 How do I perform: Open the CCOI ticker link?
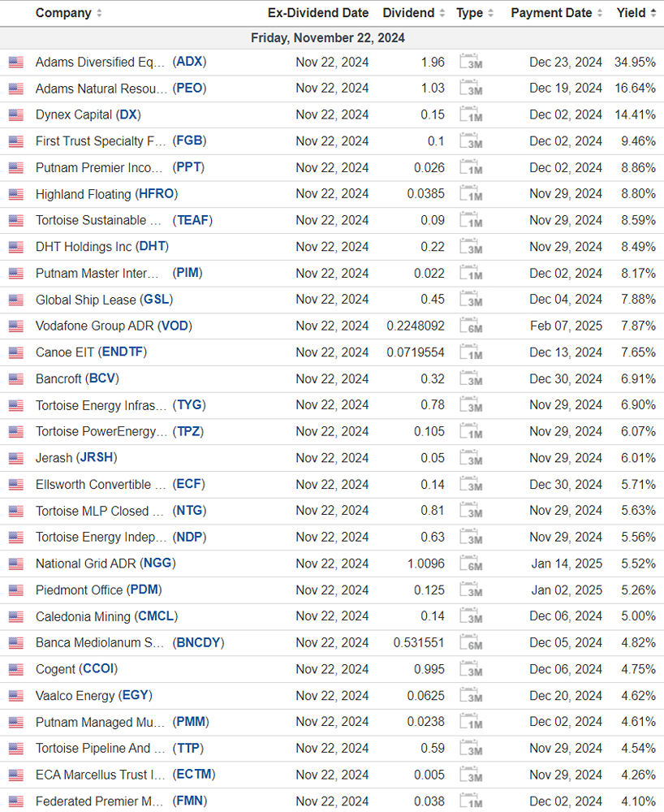click(x=100, y=669)
